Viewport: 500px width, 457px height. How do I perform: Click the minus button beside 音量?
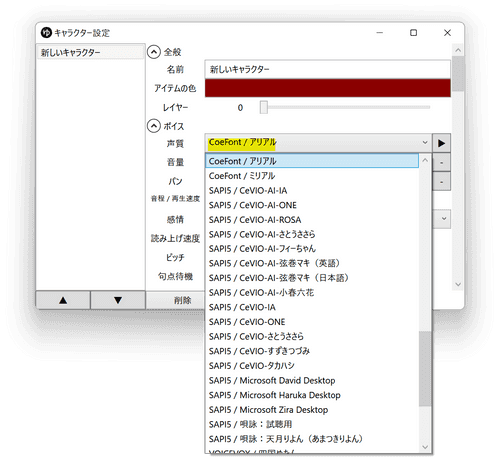441,163
